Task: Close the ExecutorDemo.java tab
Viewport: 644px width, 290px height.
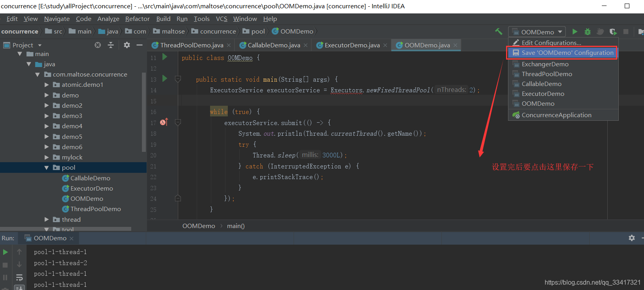Action: tap(385, 45)
